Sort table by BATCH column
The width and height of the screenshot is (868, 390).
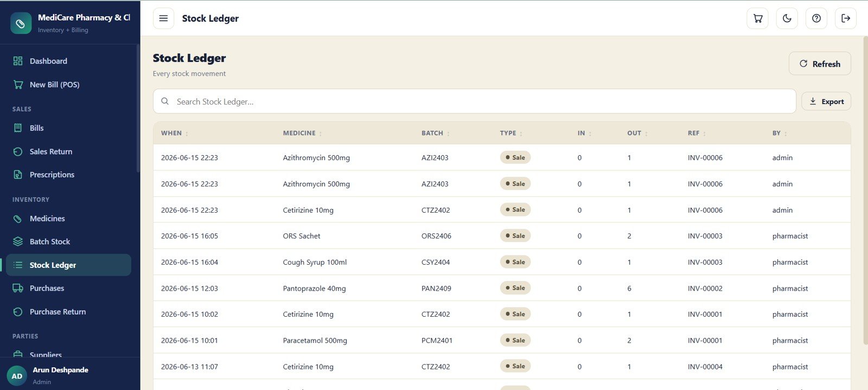pyautogui.click(x=436, y=133)
